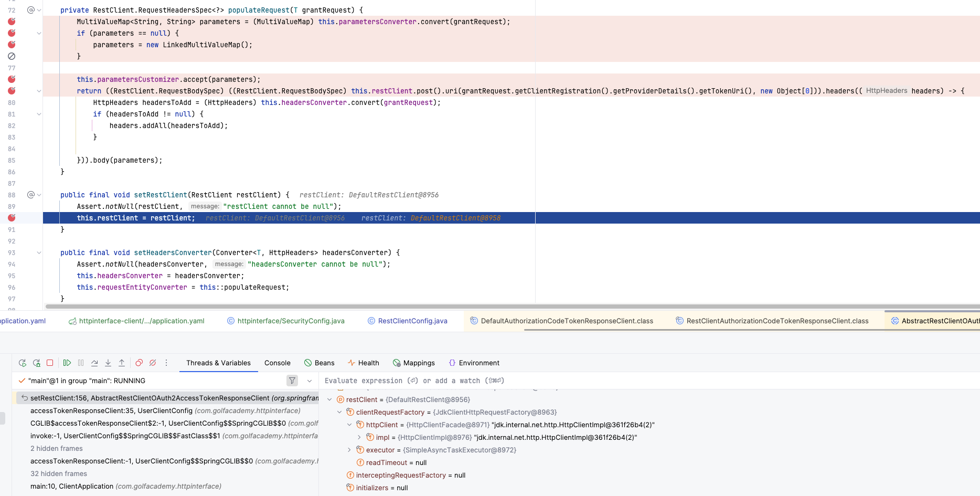980x496 pixels.
Task: Stop the running debug session
Action: coord(50,363)
